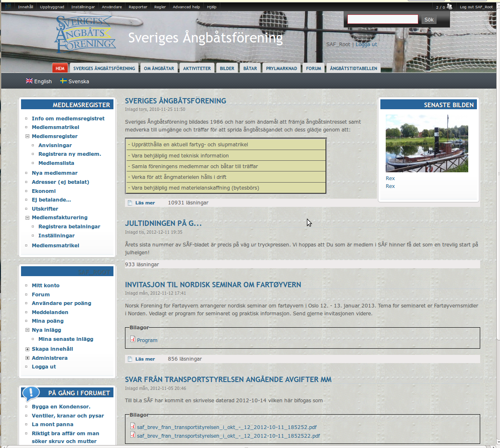Image resolution: width=500 pixels, height=448 pixels.
Task: Click the search text input field
Action: pyautogui.click(x=382, y=19)
